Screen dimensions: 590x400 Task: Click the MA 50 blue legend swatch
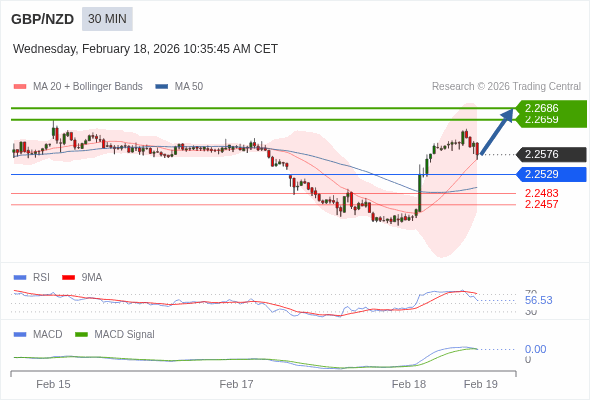point(161,87)
